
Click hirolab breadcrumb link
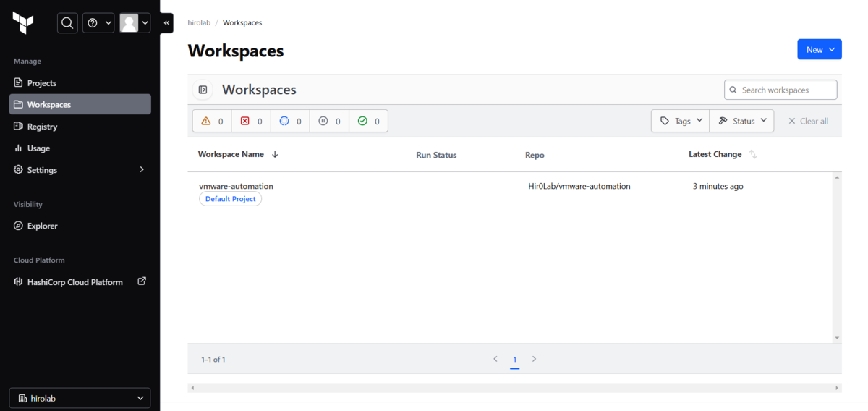198,22
